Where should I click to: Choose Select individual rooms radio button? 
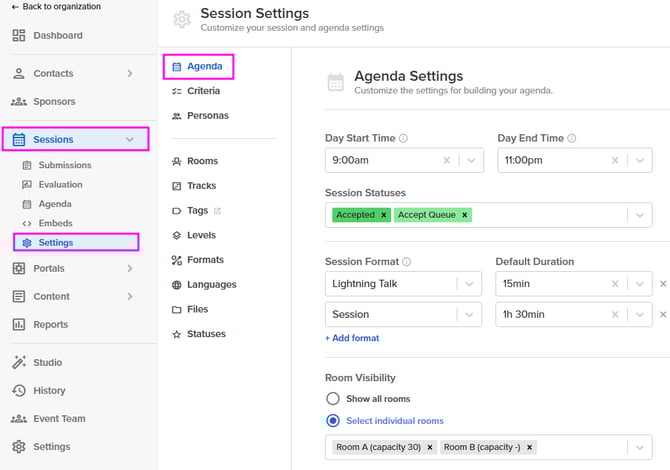click(x=333, y=421)
